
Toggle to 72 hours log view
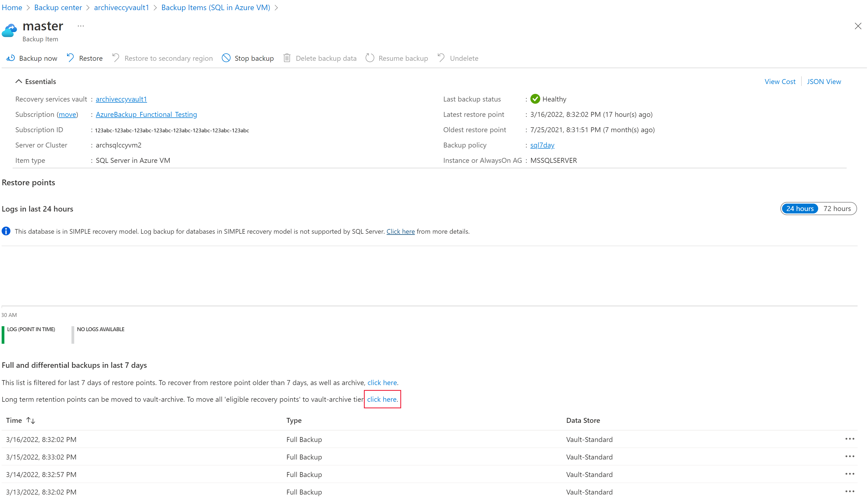[x=837, y=209]
